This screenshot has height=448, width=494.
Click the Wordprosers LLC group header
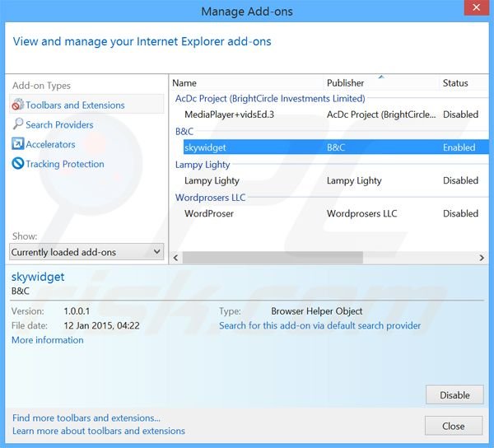click(x=210, y=198)
